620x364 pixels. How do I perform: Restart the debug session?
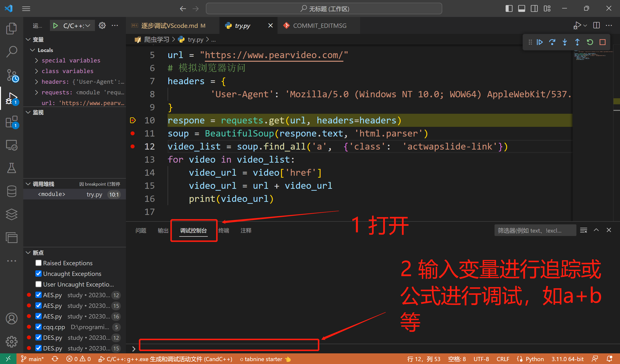[590, 42]
